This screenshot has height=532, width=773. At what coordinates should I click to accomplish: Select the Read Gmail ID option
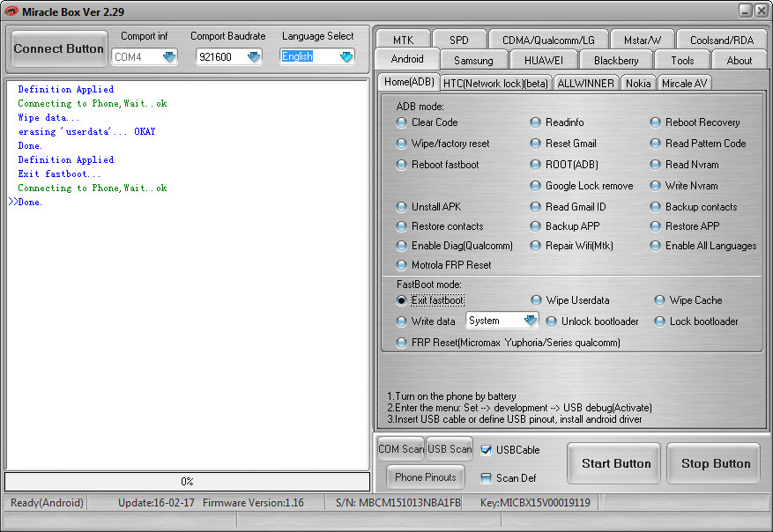[569, 207]
